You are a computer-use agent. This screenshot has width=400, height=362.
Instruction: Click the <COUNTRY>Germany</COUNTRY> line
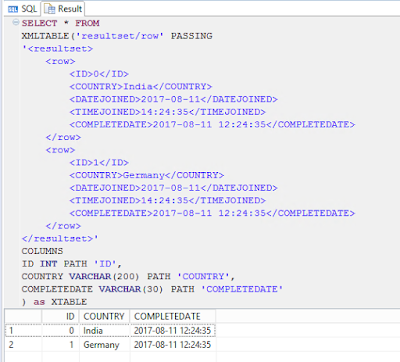click(x=147, y=175)
